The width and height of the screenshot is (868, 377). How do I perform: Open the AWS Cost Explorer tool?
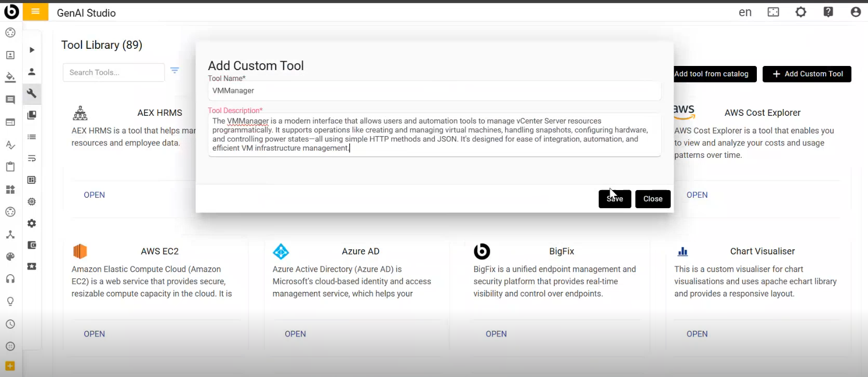tap(697, 195)
